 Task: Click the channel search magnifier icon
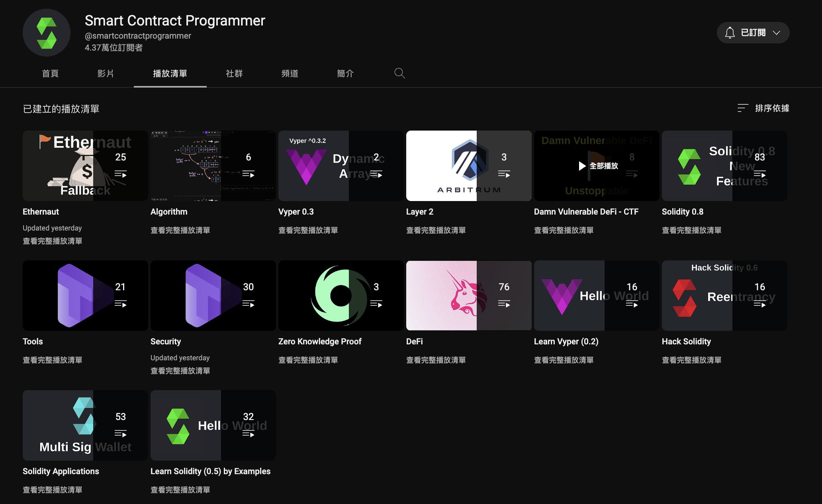[399, 73]
